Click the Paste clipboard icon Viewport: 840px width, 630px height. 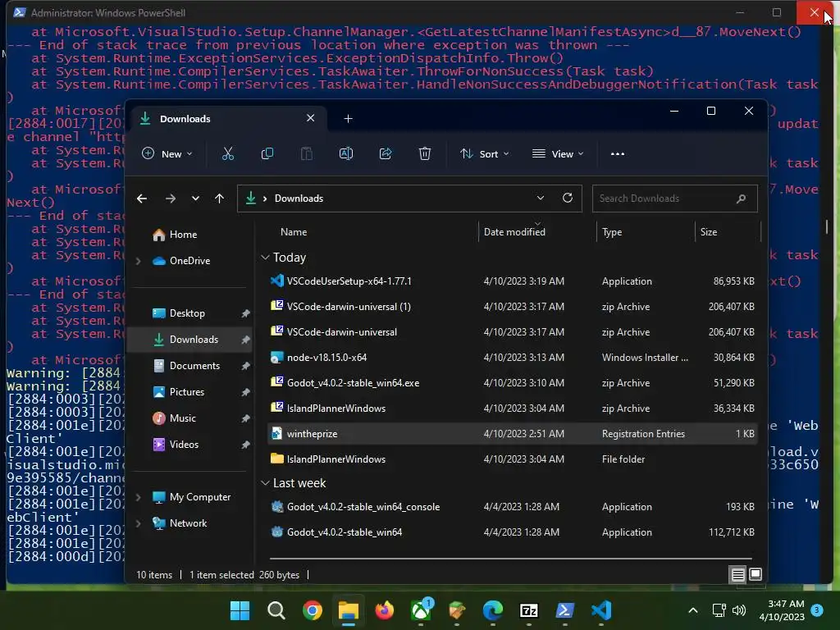[307, 153]
